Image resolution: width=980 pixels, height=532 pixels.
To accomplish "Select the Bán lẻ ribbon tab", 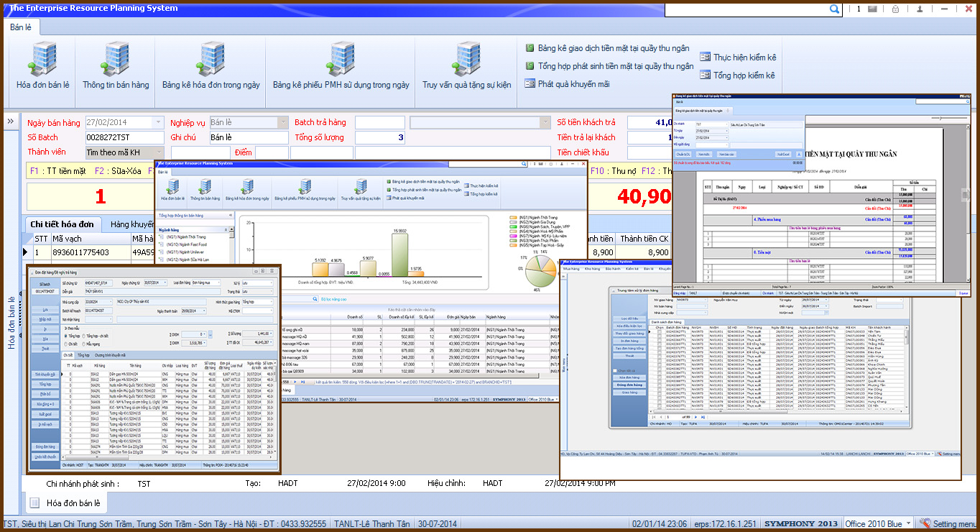I will pos(20,27).
